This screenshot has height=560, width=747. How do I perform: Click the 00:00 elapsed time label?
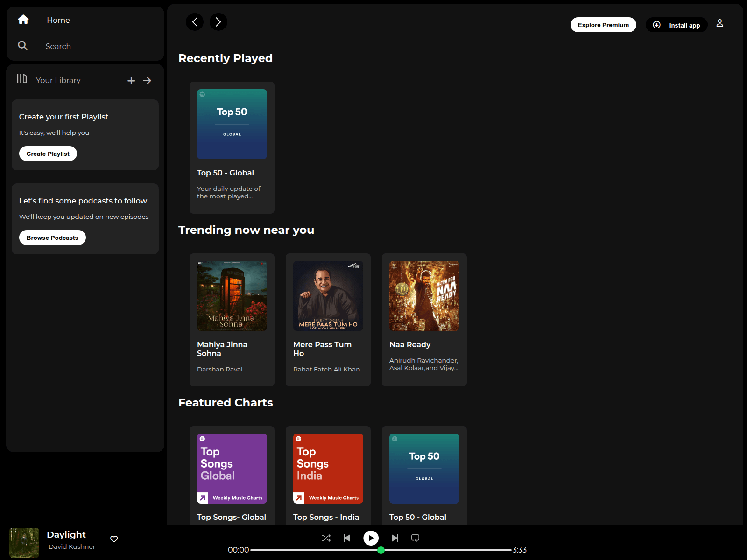coord(239,550)
